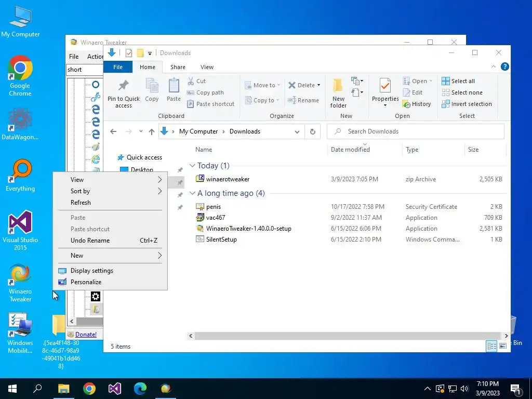
Task: Switch to large icons view in status bar
Action: pos(503,345)
